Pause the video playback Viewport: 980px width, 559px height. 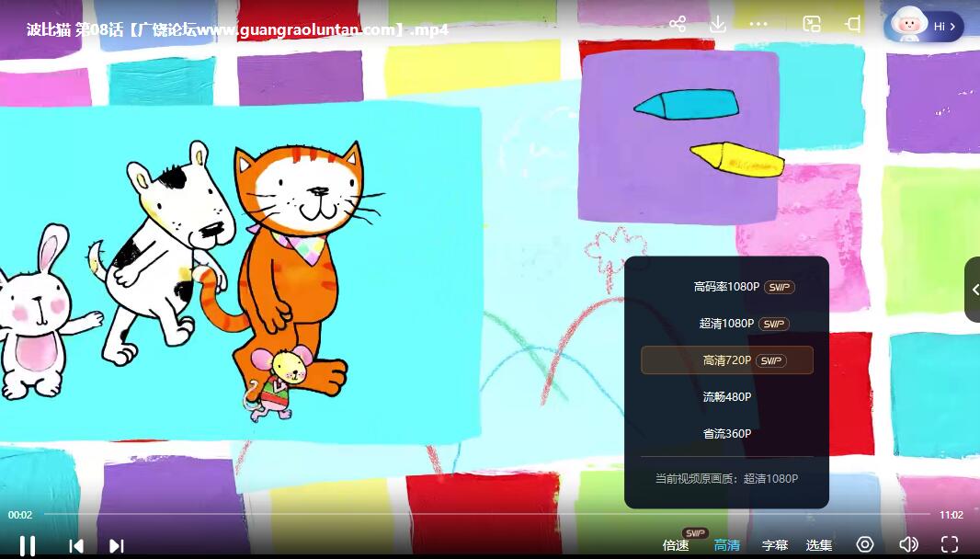coord(27,546)
